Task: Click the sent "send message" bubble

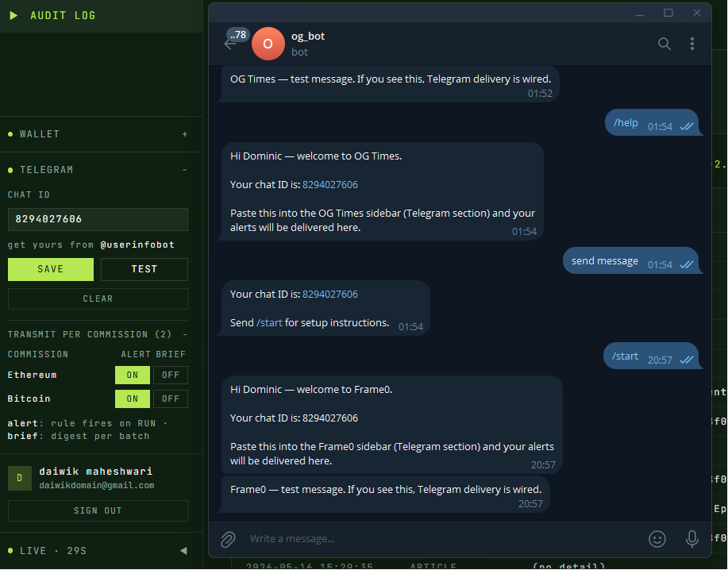Action: [x=631, y=261]
